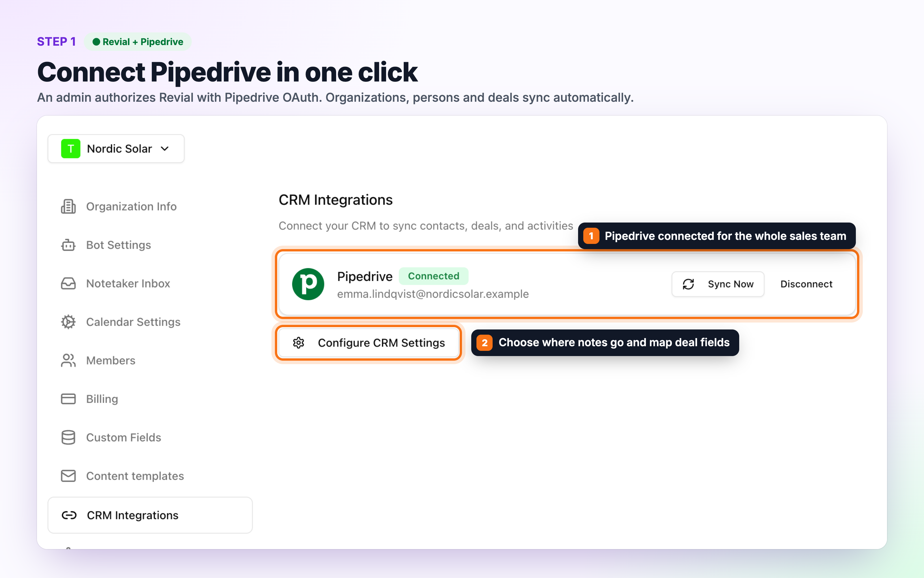Open Configure CRM Settings
Image resolution: width=924 pixels, height=578 pixels.
click(x=368, y=343)
